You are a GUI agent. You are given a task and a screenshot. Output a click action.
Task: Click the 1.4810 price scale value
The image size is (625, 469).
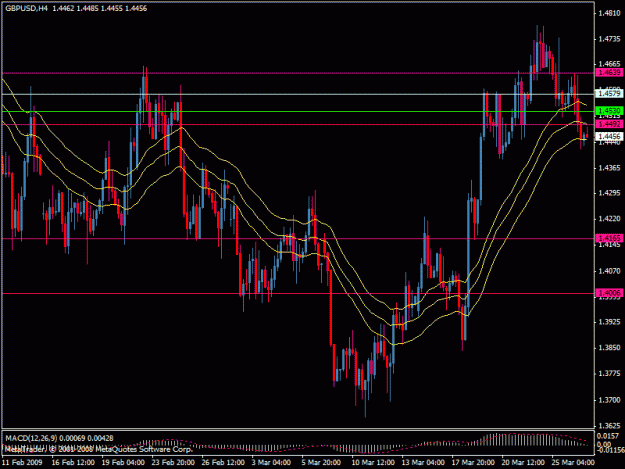[x=609, y=13]
